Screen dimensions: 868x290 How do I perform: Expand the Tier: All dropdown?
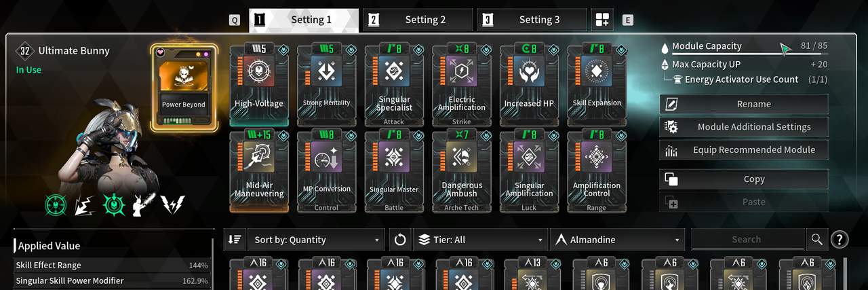point(480,240)
